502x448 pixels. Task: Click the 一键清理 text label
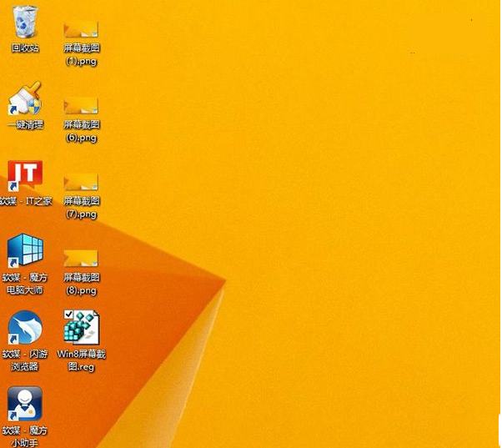(x=25, y=125)
